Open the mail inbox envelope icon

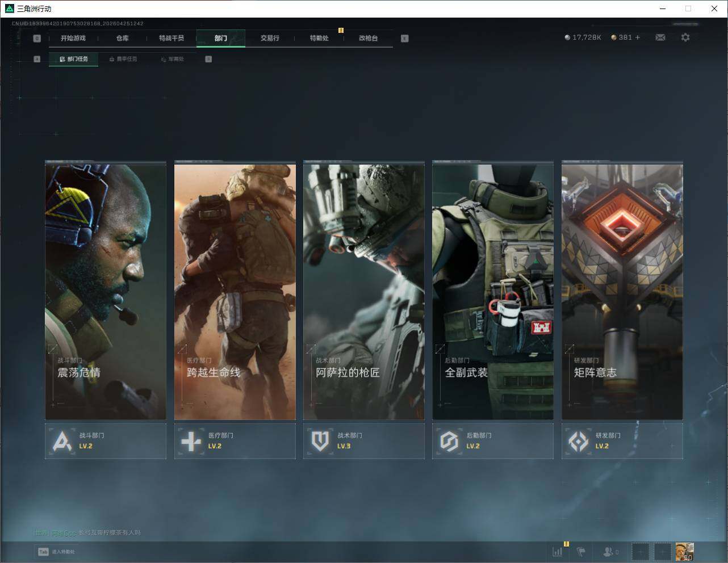pyautogui.click(x=660, y=37)
